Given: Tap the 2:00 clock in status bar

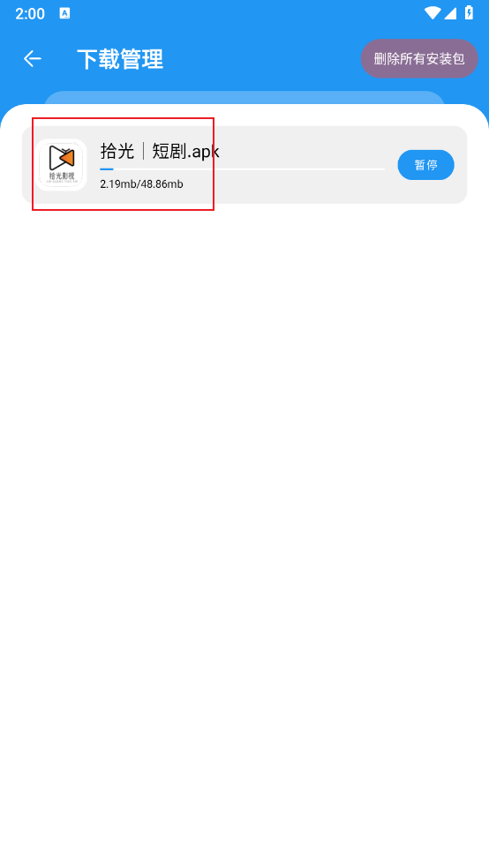Looking at the screenshot, I should click(30, 14).
